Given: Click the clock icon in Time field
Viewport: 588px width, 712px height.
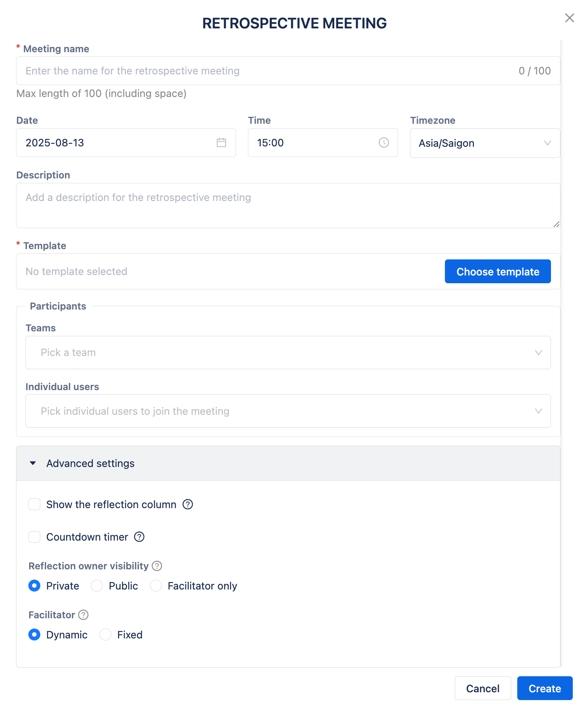Looking at the screenshot, I should pyautogui.click(x=383, y=143).
